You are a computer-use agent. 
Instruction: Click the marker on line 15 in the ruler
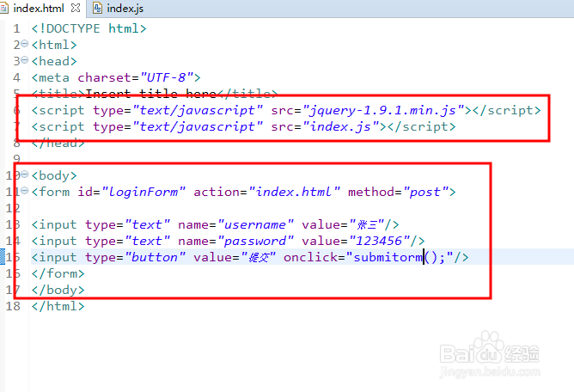(x=3, y=256)
